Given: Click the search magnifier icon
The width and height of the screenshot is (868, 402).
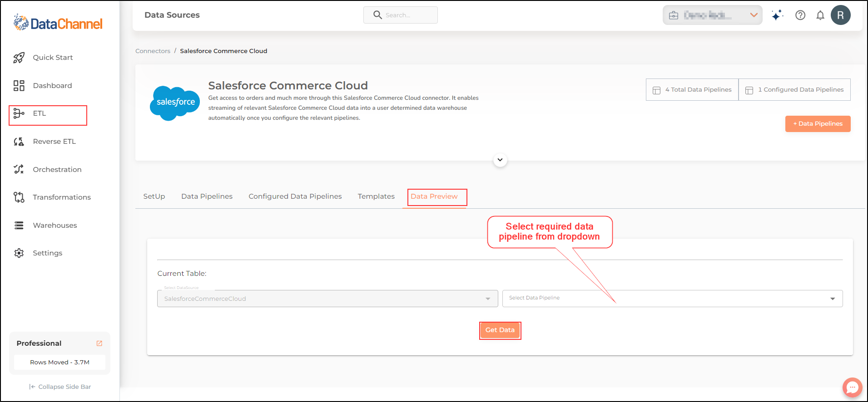Looking at the screenshot, I should (x=377, y=15).
